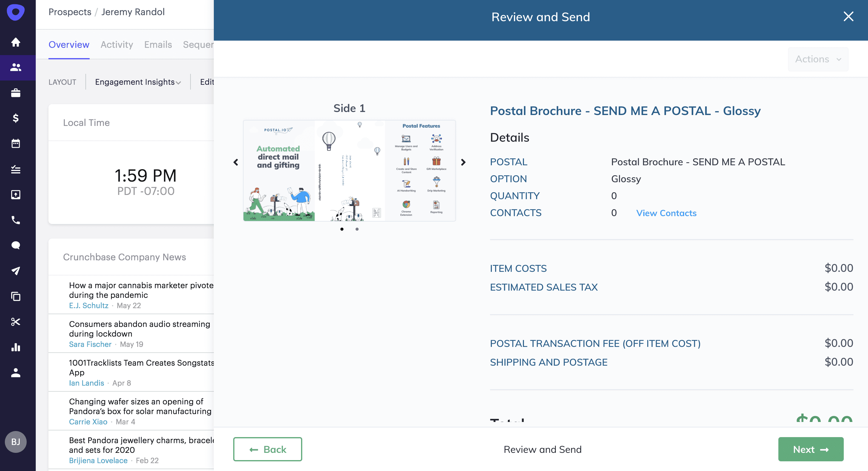Click the brochure Side 1 preview image
Image resolution: width=868 pixels, height=471 pixels.
point(349,171)
